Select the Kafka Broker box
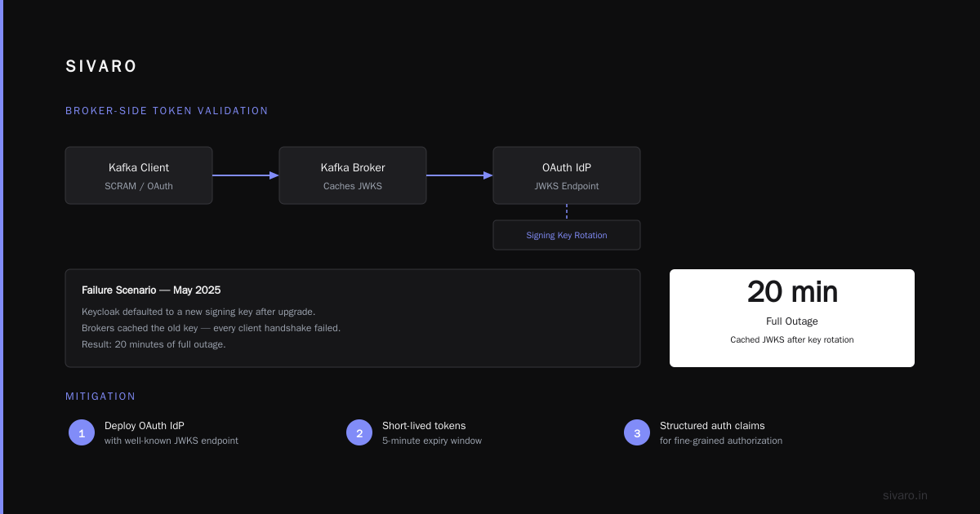Screen dimensions: 980x514 pos(353,175)
